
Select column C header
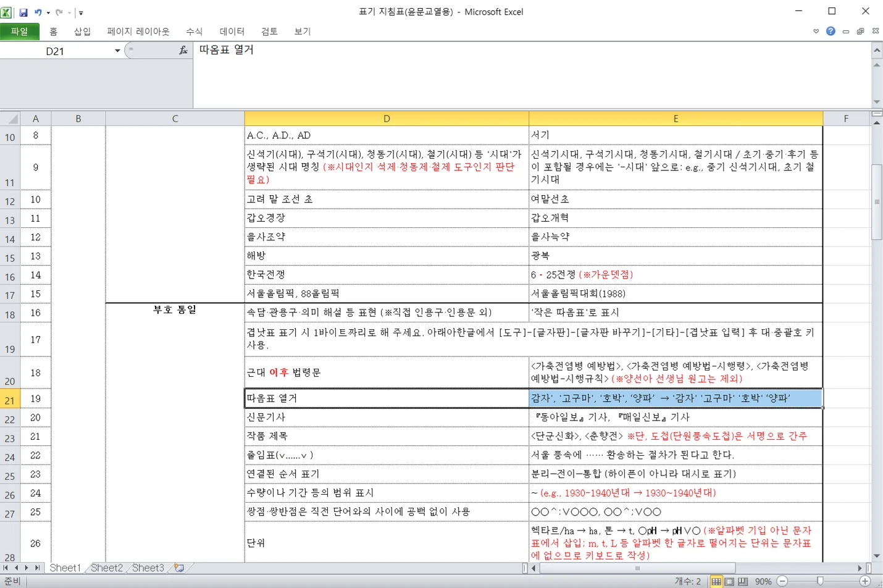point(175,119)
